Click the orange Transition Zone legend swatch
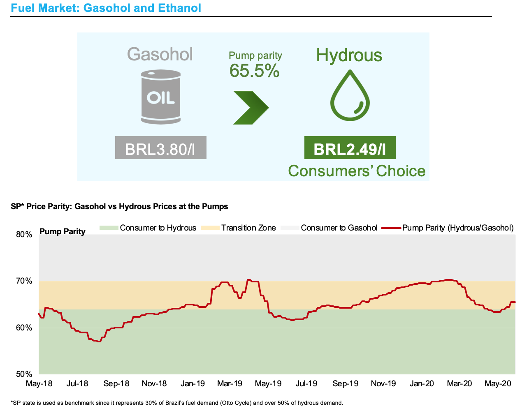529x420 pixels. click(209, 228)
